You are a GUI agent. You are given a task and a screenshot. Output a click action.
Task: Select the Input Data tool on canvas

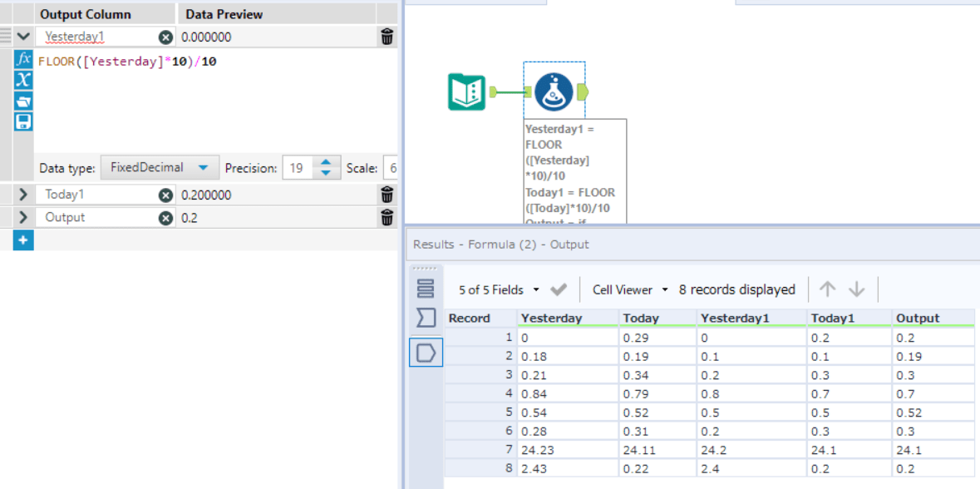pos(467,91)
